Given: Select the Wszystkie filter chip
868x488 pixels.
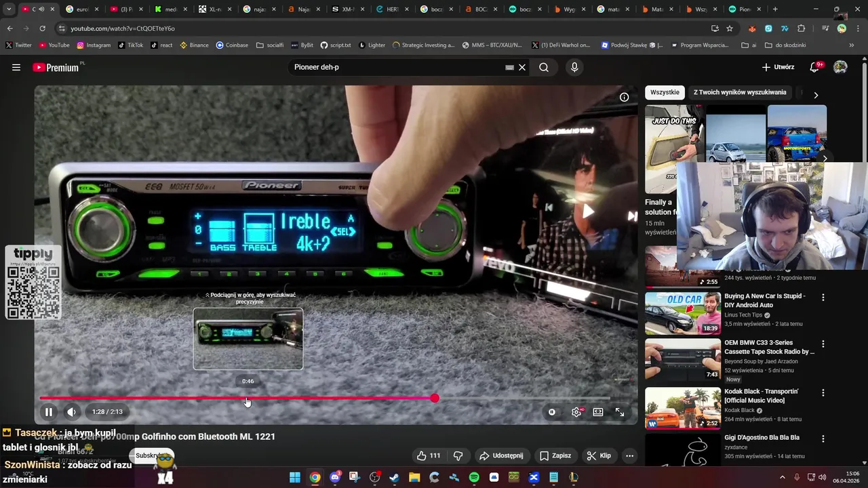Looking at the screenshot, I should pyautogui.click(x=665, y=92).
